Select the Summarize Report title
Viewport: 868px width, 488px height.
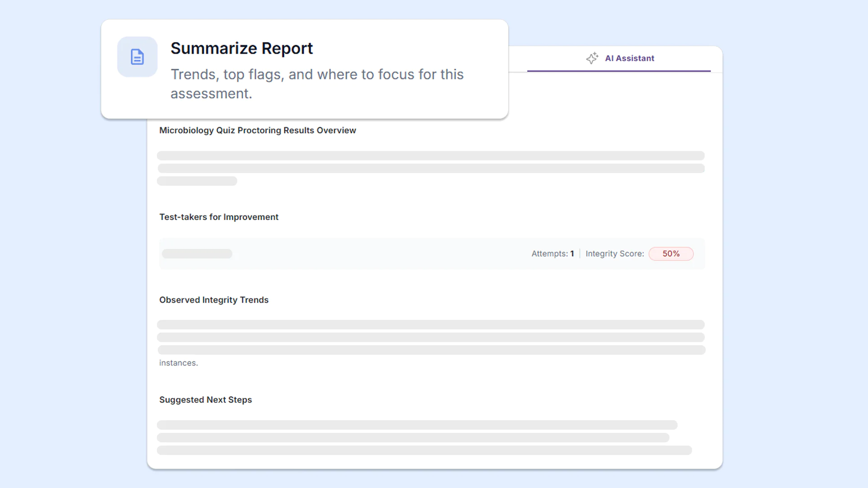pyautogui.click(x=241, y=48)
